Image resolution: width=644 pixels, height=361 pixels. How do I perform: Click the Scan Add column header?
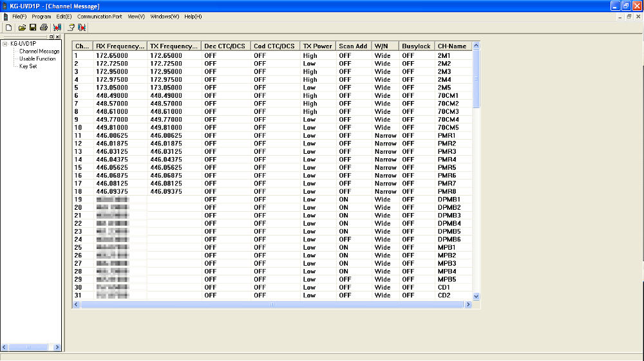[x=354, y=46]
